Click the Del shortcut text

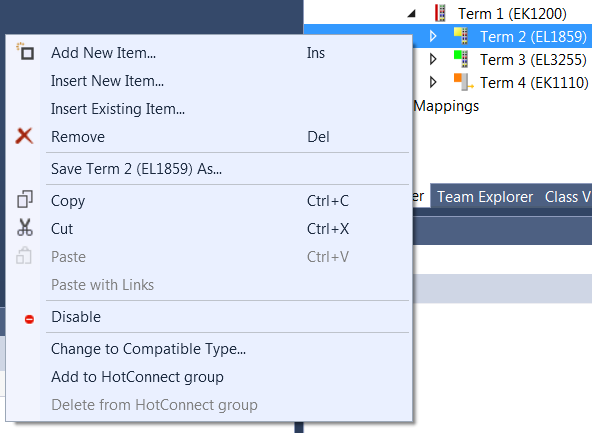(318, 137)
